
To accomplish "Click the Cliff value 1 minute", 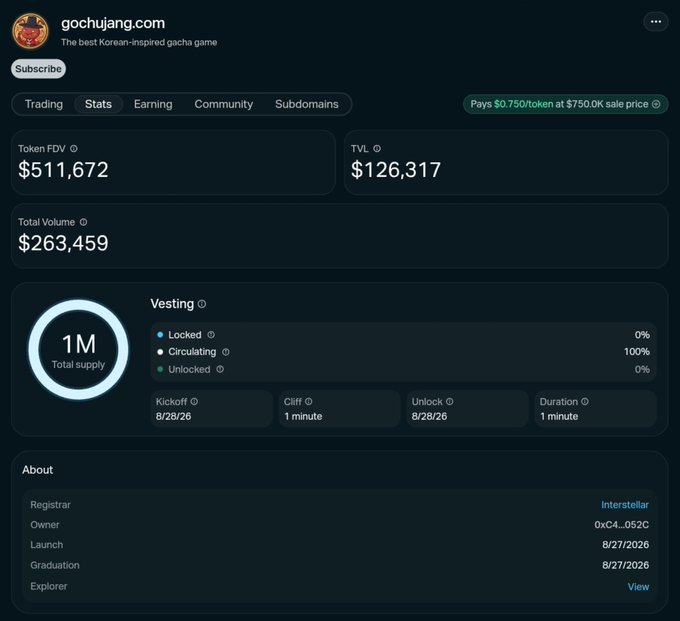I will [303, 416].
